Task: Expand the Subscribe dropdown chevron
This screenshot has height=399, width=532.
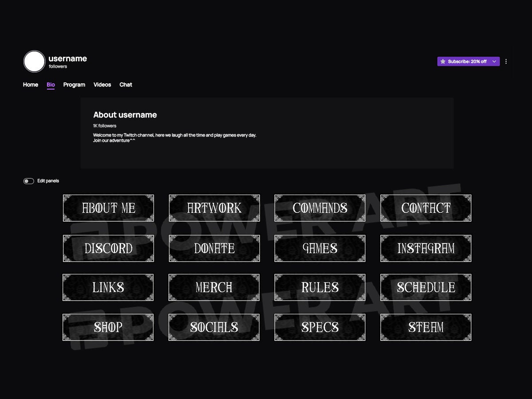Action: [494, 61]
